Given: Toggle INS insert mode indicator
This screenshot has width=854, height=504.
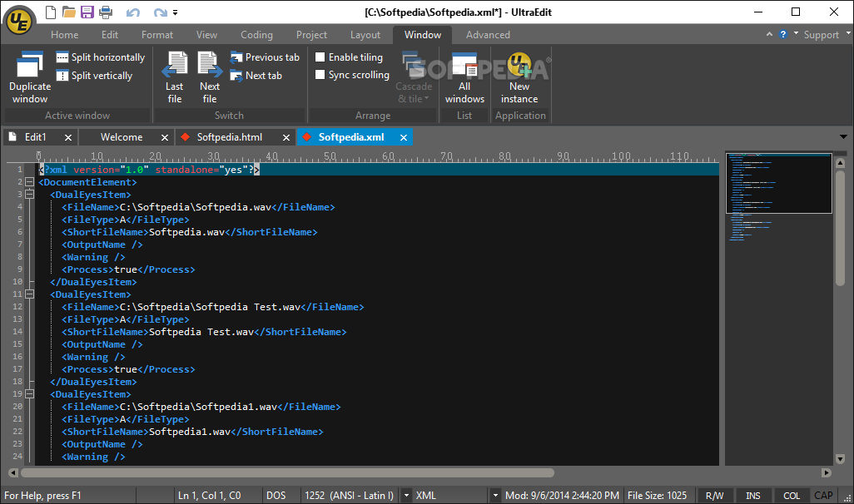Looking at the screenshot, I should pyautogui.click(x=753, y=496).
